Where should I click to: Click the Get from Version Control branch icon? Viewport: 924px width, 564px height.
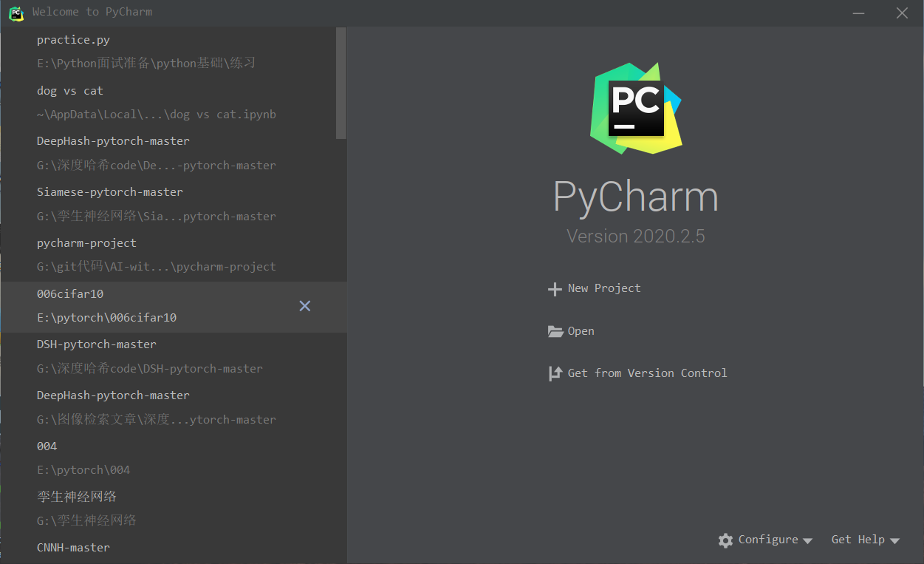[x=555, y=373]
